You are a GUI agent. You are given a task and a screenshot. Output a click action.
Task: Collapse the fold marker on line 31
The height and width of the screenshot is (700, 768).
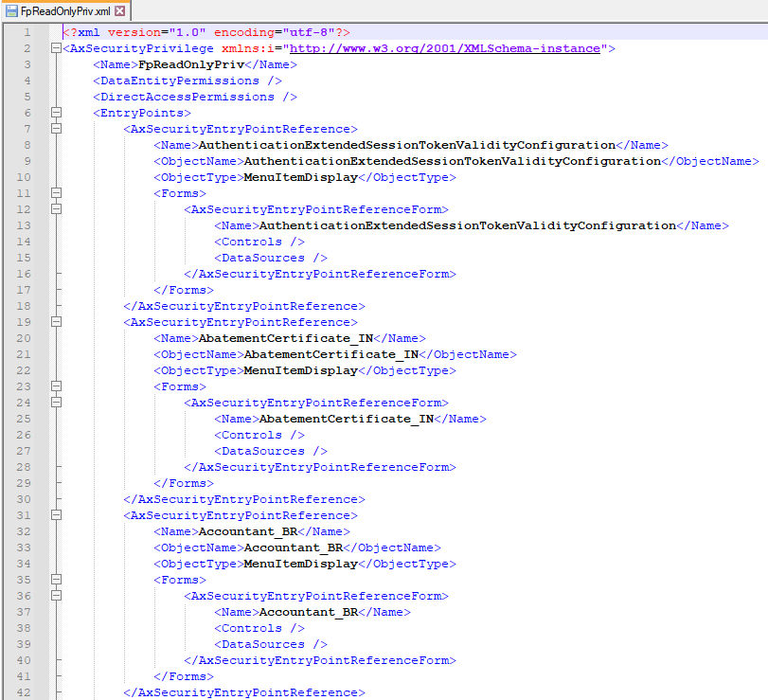pyautogui.click(x=56, y=515)
